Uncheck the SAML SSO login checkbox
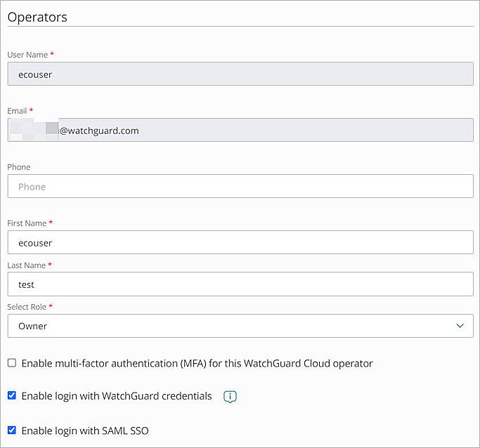 [x=12, y=430]
